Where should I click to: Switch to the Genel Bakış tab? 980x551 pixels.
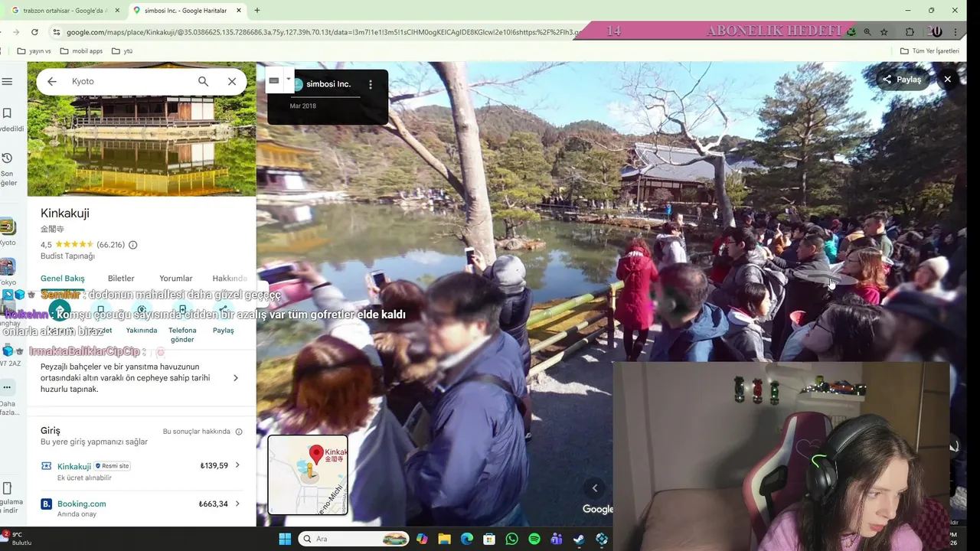coord(63,279)
